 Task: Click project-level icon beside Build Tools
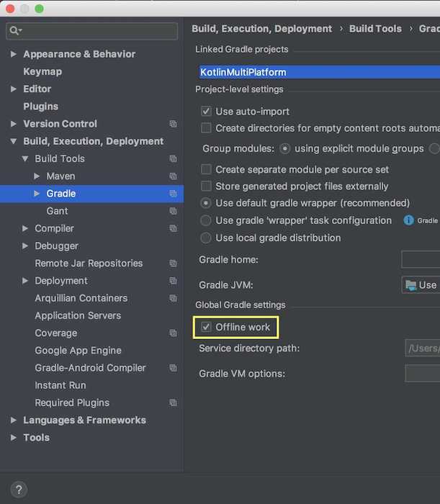[173, 158]
